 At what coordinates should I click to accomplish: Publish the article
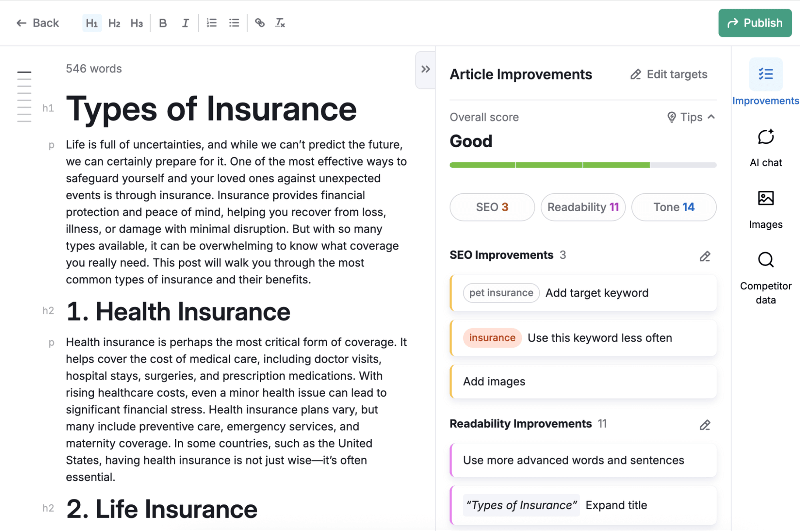tap(755, 23)
